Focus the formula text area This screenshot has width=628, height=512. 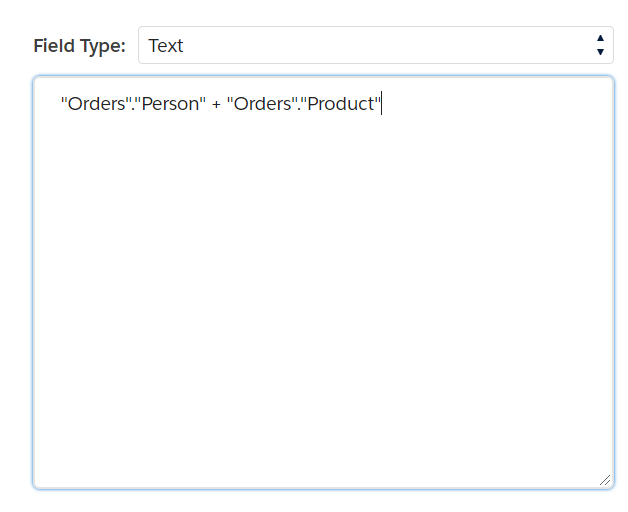[x=323, y=282]
